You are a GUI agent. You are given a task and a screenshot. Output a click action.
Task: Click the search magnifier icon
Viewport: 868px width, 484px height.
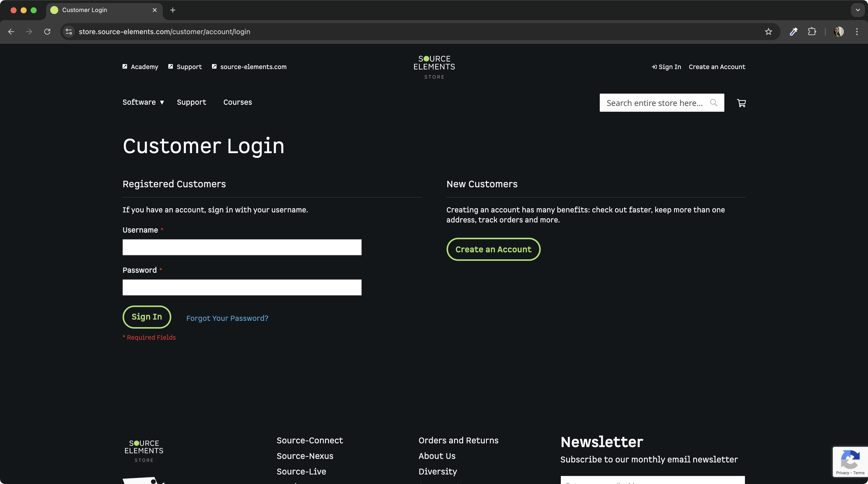coord(713,103)
